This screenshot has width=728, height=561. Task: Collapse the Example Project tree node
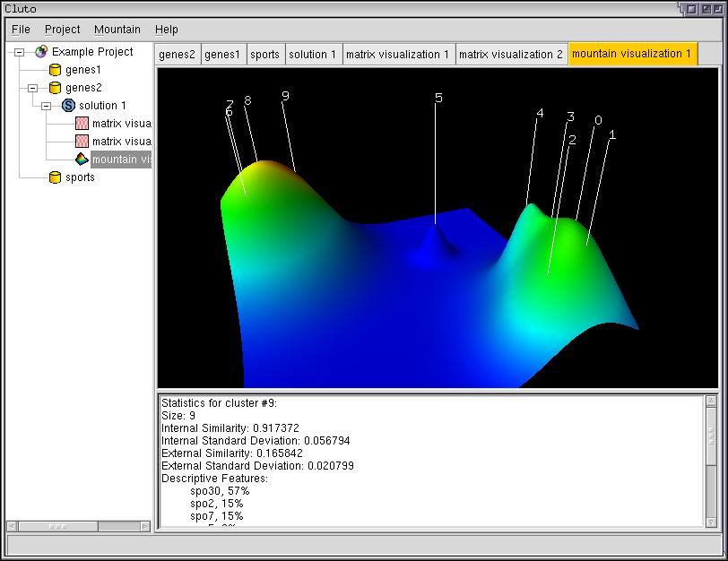click(19, 52)
